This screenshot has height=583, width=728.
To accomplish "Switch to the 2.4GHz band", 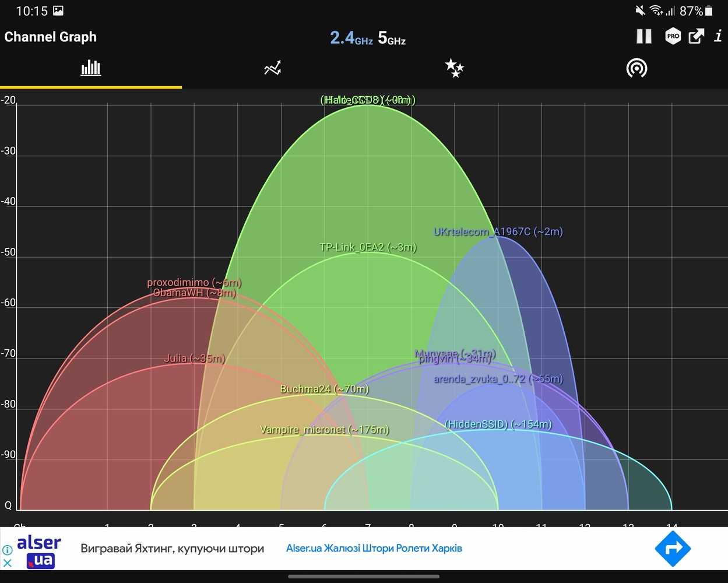I will pyautogui.click(x=351, y=38).
